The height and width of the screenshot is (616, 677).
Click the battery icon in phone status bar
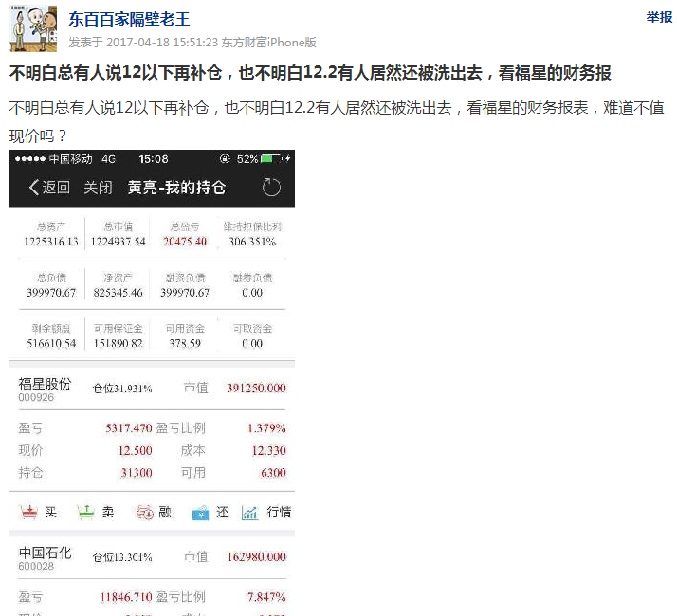[x=271, y=159]
